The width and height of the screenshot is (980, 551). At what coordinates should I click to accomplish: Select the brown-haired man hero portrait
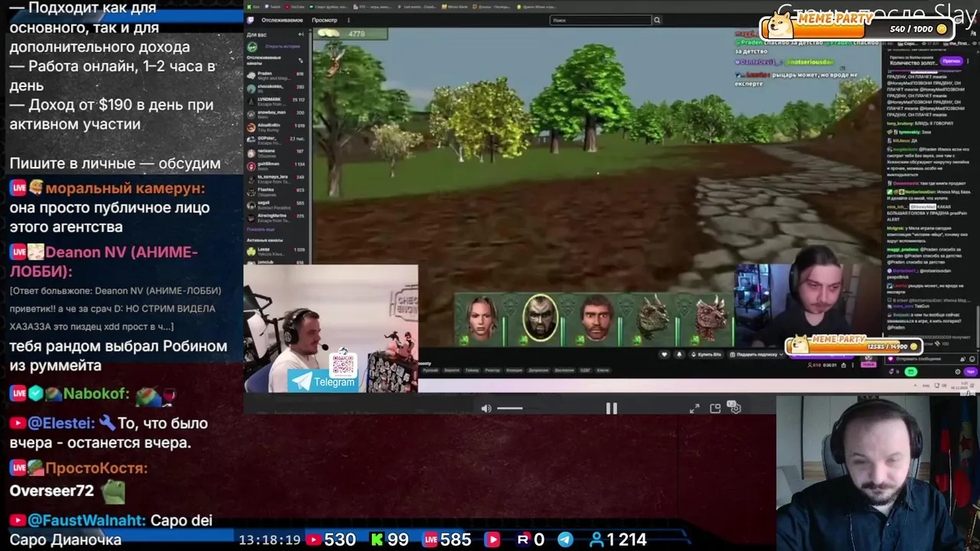click(x=596, y=317)
